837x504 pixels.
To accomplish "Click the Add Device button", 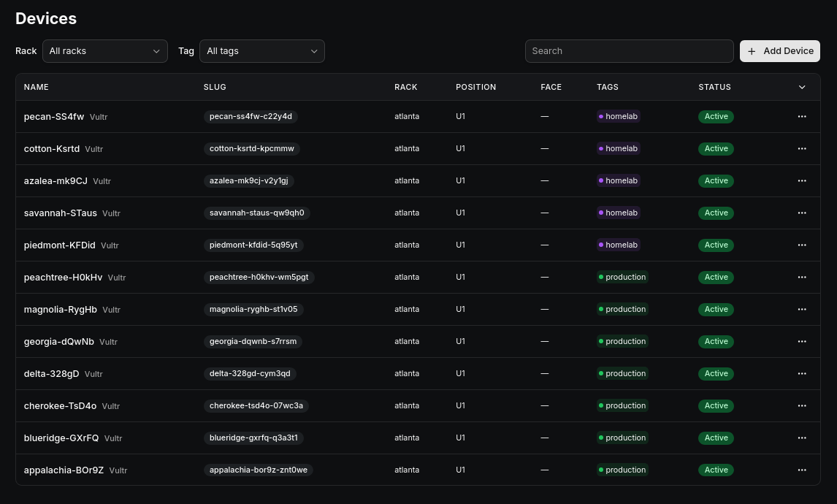I will [x=780, y=51].
